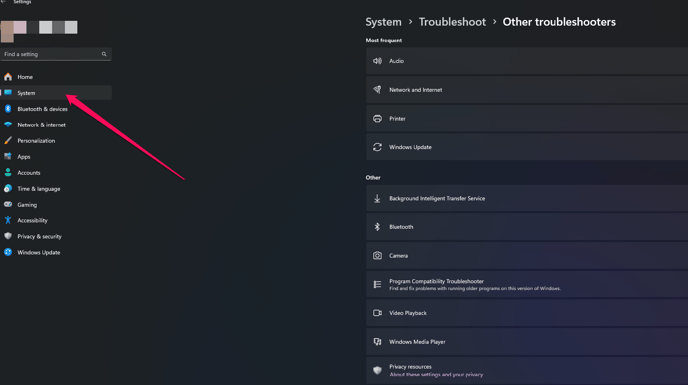Open Accounts settings page

(56, 173)
